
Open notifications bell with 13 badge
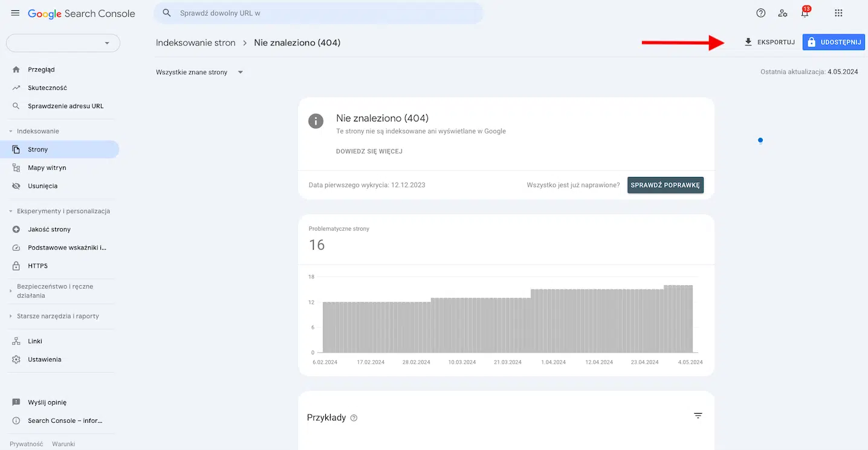point(805,13)
